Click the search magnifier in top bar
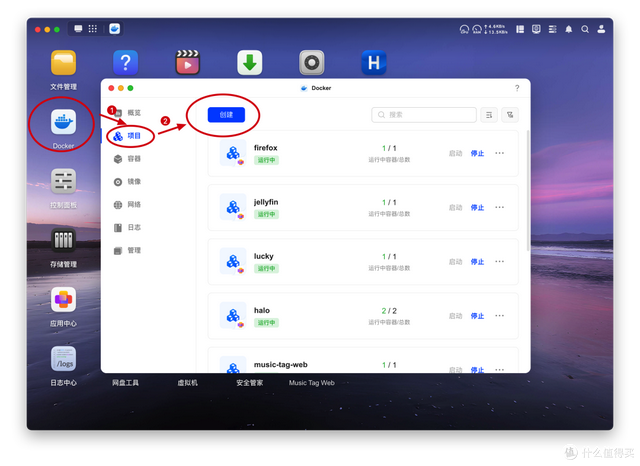Viewport: 640px width, 466px height. [x=585, y=29]
